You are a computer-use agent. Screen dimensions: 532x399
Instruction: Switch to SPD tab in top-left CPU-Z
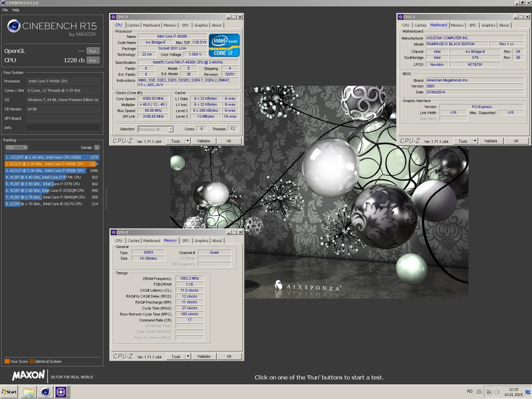(185, 25)
